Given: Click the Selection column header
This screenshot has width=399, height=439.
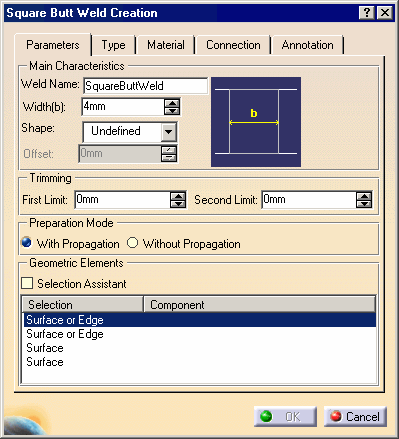Looking at the screenshot, I should 83,305.
